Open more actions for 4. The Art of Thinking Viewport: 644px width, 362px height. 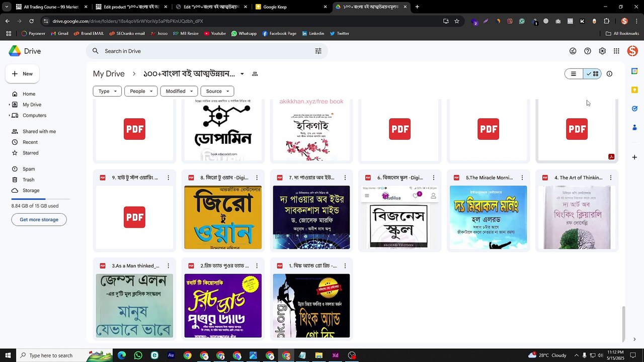tap(611, 177)
